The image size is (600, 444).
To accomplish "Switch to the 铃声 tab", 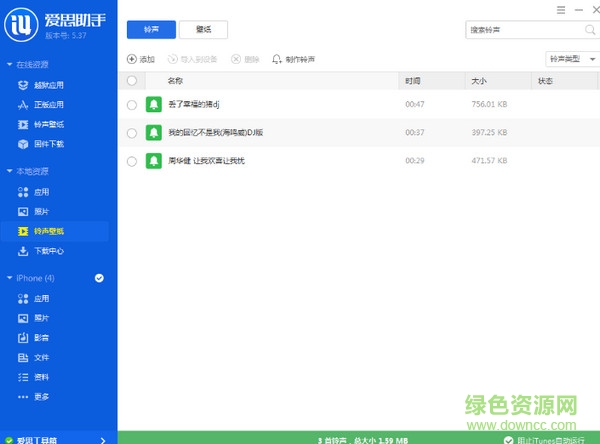I will tap(150, 30).
